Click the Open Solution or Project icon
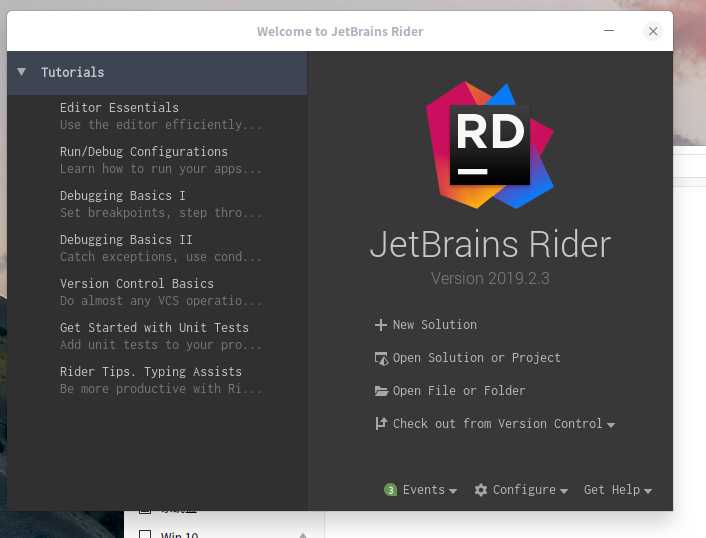The image size is (706, 538). (x=381, y=358)
